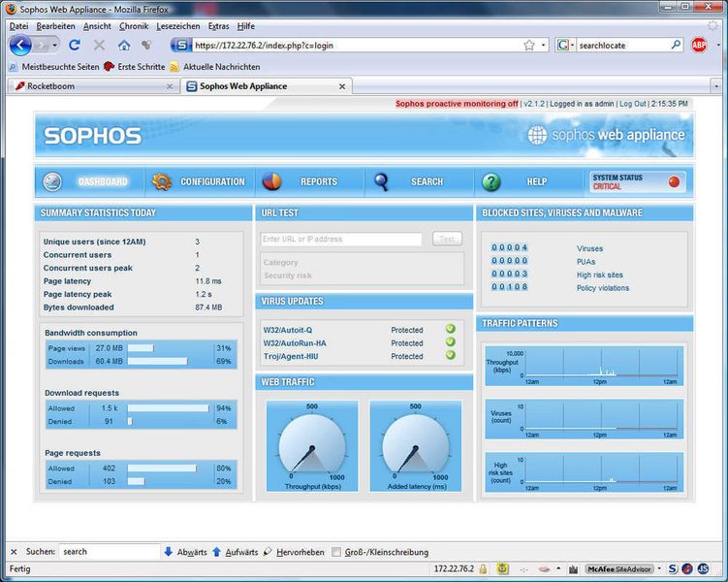
Task: Click Sophos proactive monitoring off link
Action: click(x=457, y=104)
